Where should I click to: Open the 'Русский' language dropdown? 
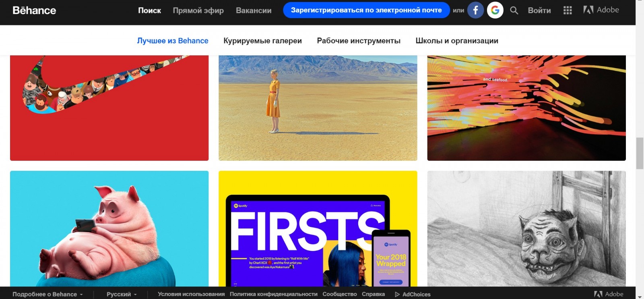pyautogui.click(x=122, y=295)
